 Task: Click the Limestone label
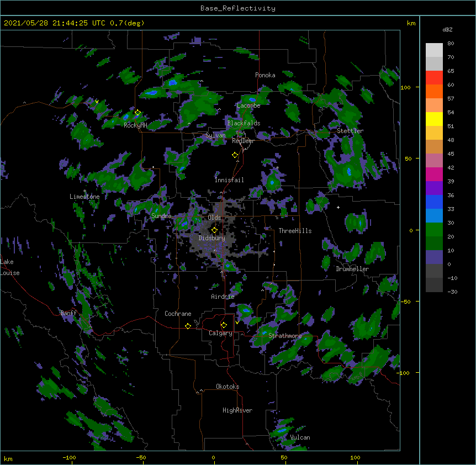[84, 197]
